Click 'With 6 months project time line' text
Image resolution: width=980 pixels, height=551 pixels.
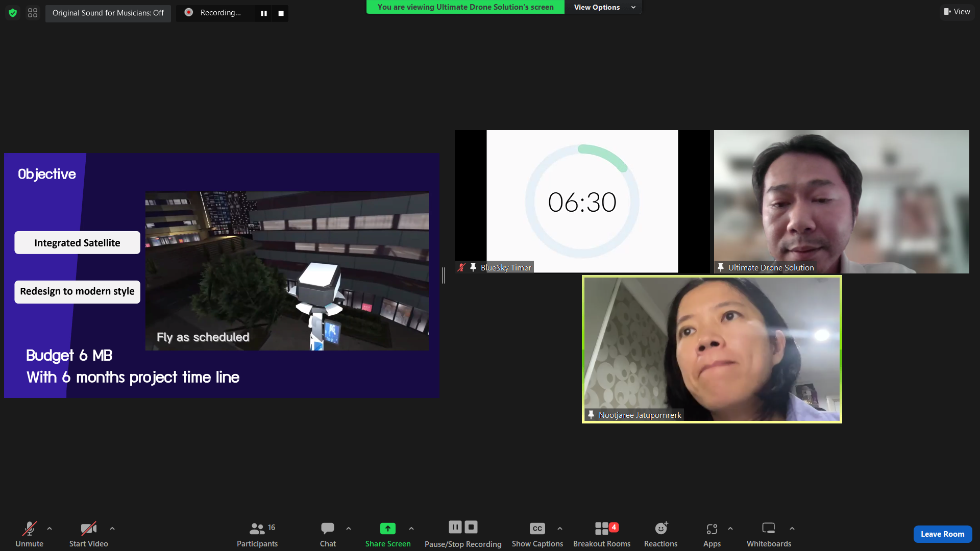pyautogui.click(x=133, y=378)
